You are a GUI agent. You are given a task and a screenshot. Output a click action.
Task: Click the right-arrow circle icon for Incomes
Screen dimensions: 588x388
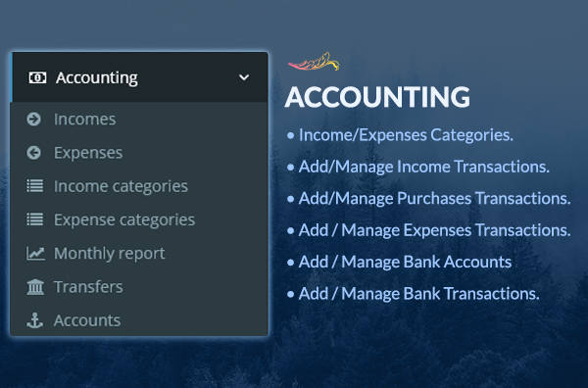[x=33, y=120]
